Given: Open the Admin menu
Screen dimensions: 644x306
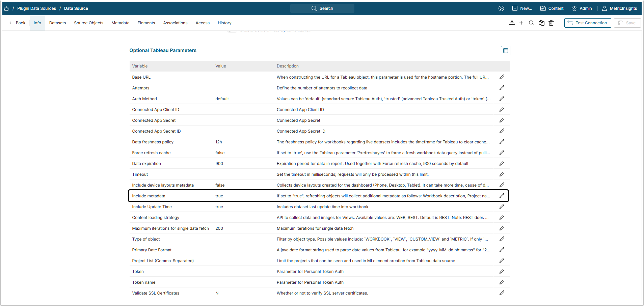Looking at the screenshot, I should coord(582,8).
